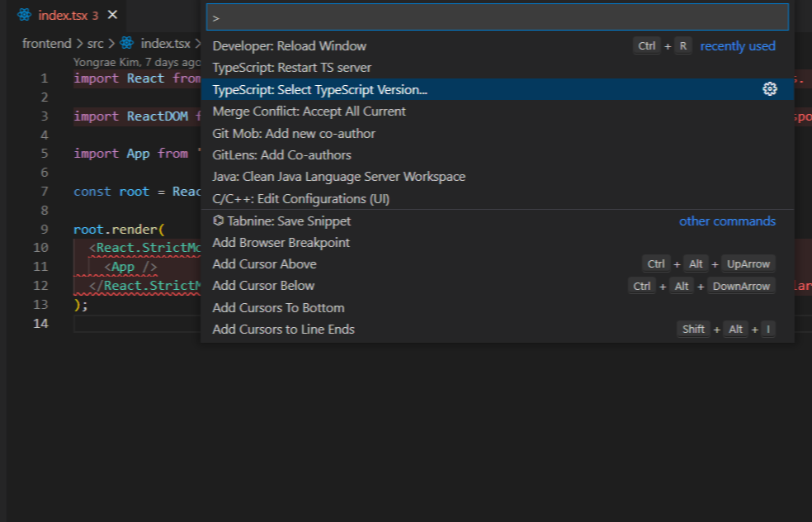Image resolution: width=812 pixels, height=522 pixels.
Task: Select Git Mob: Add new co-author
Action: [x=497, y=133]
